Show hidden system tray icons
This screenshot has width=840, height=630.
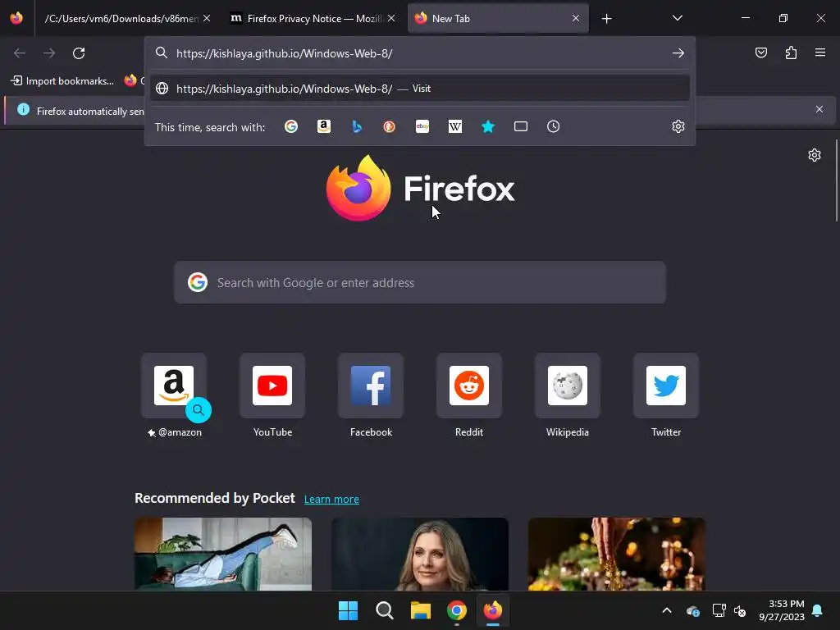[667, 610]
